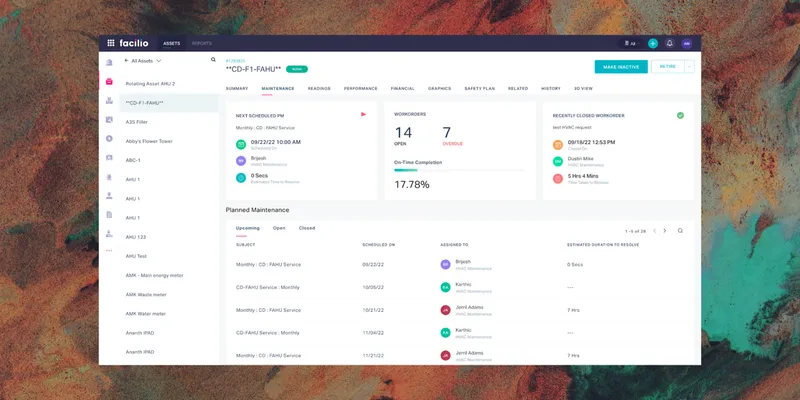
Task: Click the Make Inactive button
Action: [621, 66]
